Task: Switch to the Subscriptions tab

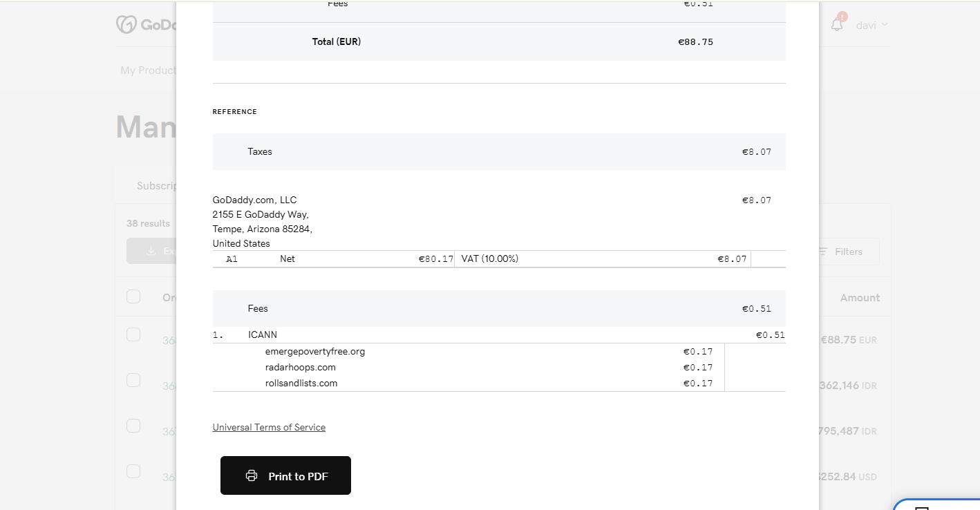Action: (x=156, y=186)
